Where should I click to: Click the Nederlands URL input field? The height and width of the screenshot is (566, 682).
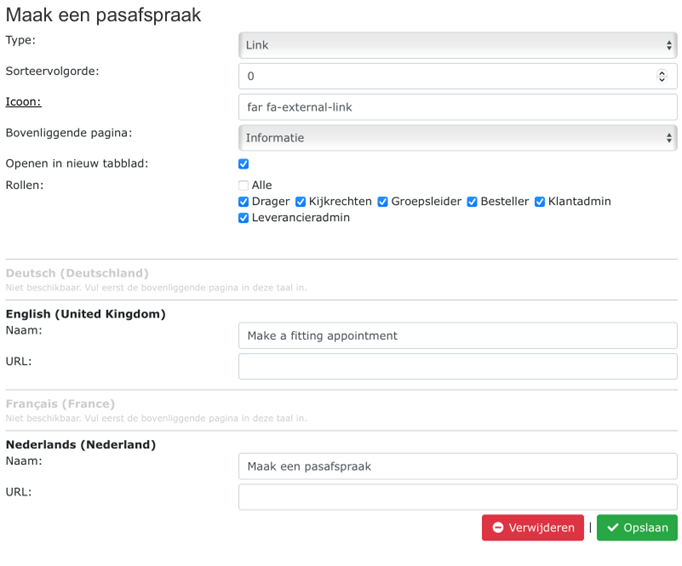(457, 497)
